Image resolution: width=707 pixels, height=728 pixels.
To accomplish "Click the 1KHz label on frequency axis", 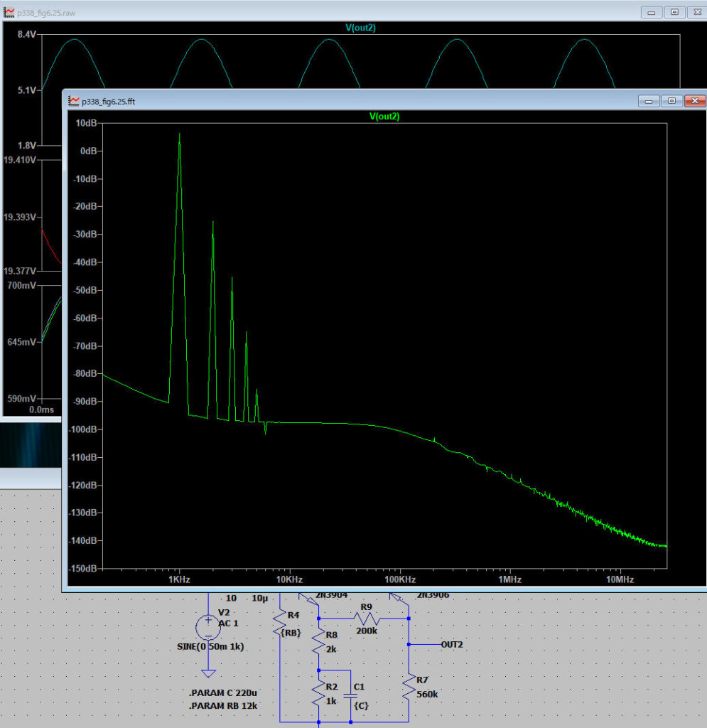I will [179, 580].
